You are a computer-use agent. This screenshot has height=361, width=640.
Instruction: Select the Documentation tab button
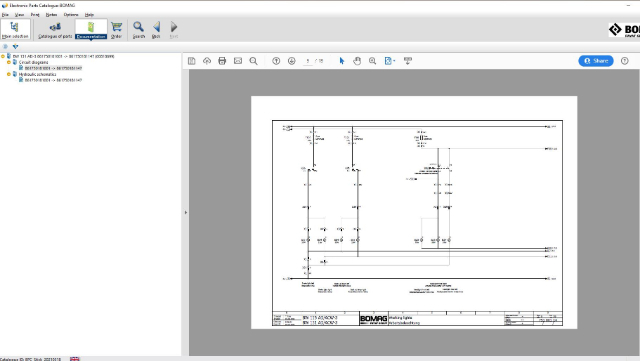point(91,30)
